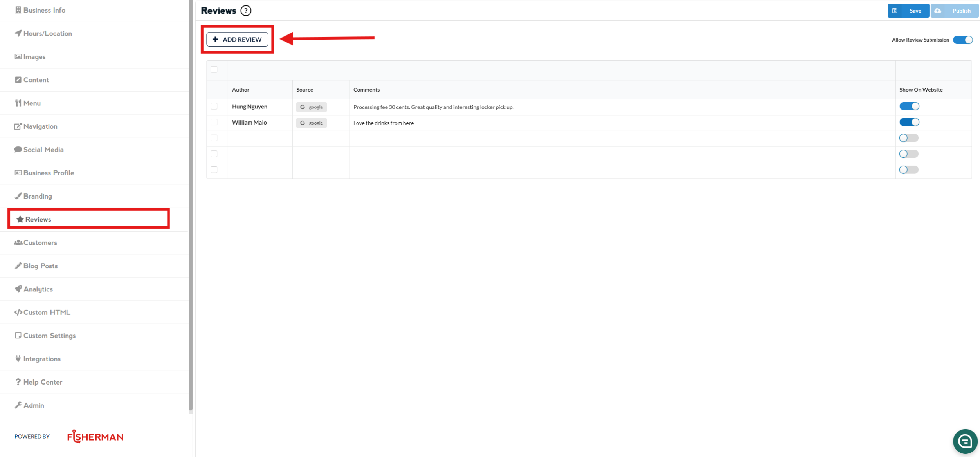This screenshot has width=980, height=457.
Task: Select Blog Posts from the sidebar
Action: point(40,266)
